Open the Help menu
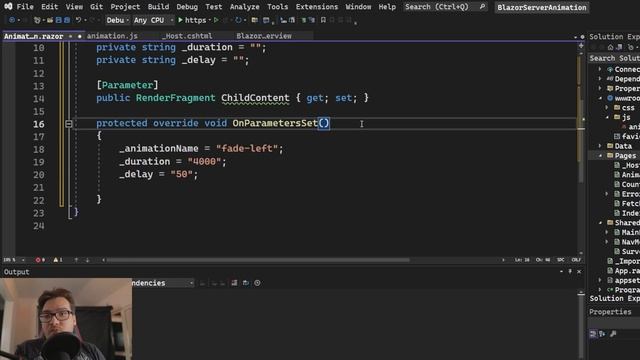The image size is (640, 360). pos(387,7)
